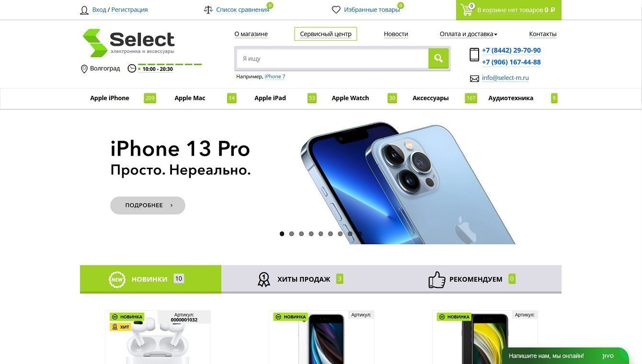The width and height of the screenshot is (642, 364).
Task: Select the first carousel slide dot
Action: (282, 234)
